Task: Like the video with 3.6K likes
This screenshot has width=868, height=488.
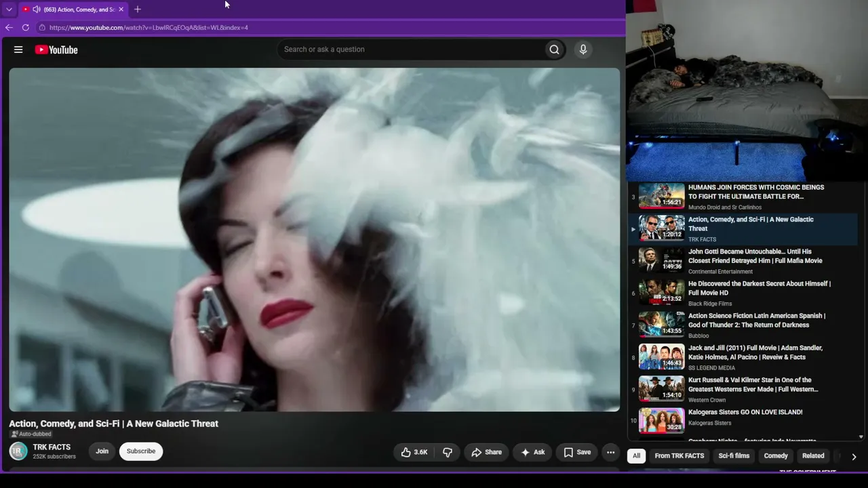Action: point(414,452)
